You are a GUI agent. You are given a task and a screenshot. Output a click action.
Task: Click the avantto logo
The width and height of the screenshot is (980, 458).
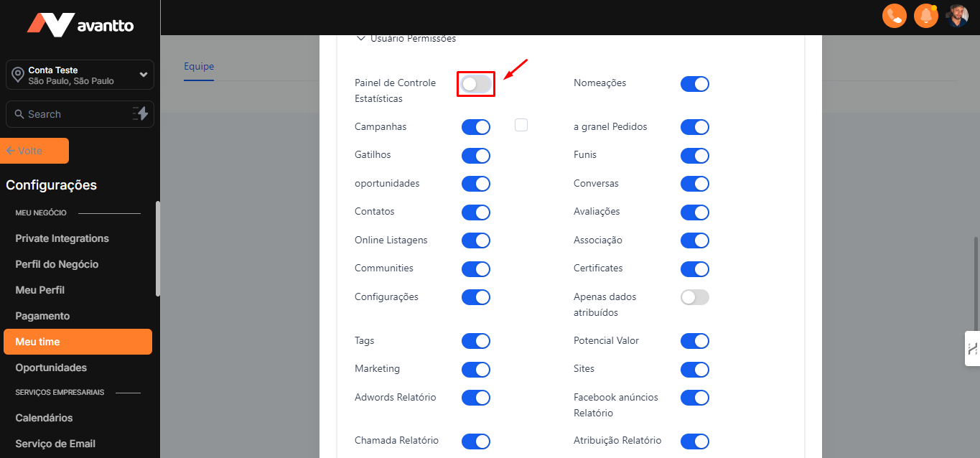tap(80, 25)
